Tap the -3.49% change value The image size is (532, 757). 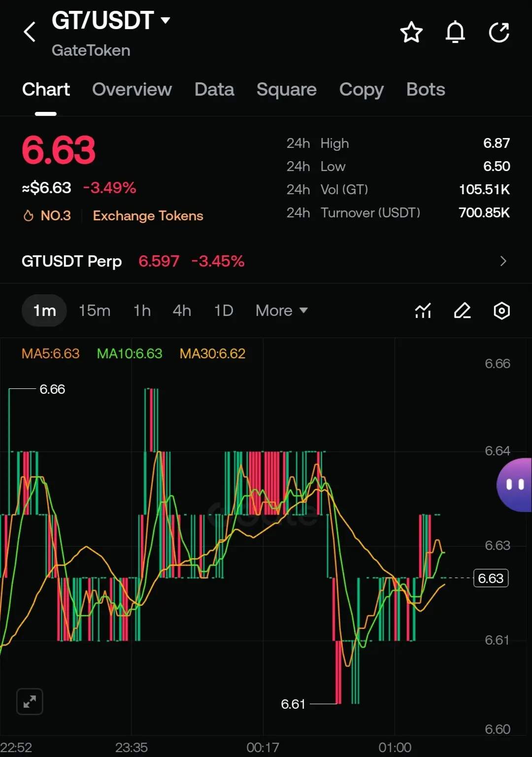point(109,188)
